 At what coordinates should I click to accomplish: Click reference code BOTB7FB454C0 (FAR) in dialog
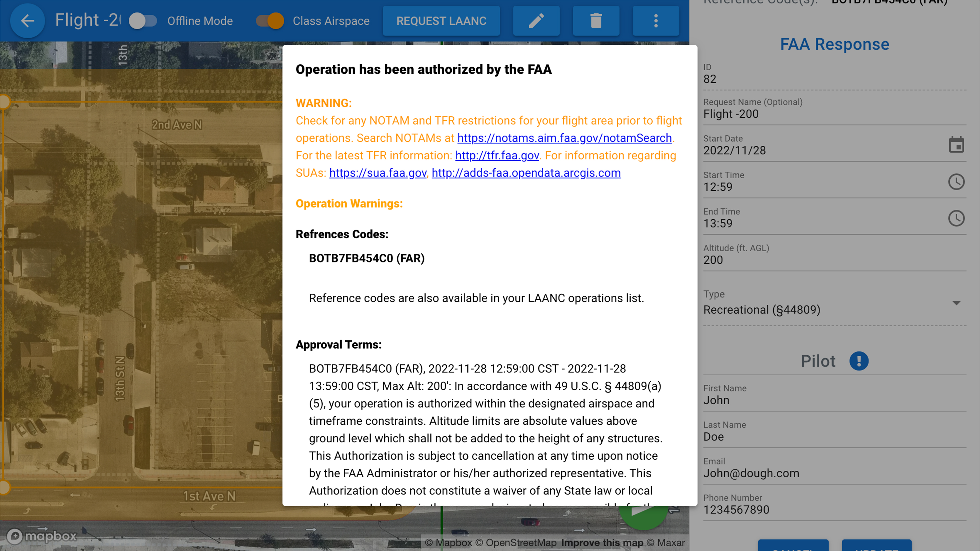(x=367, y=258)
